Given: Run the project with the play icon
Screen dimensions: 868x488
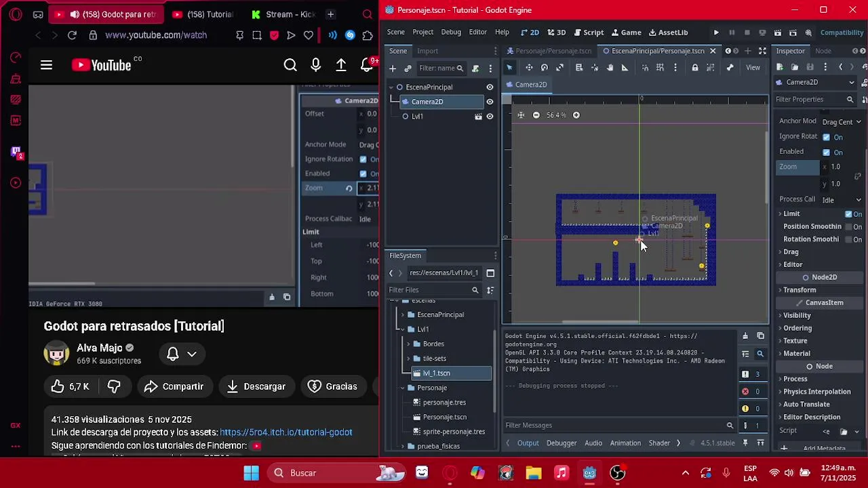Looking at the screenshot, I should coord(716,33).
